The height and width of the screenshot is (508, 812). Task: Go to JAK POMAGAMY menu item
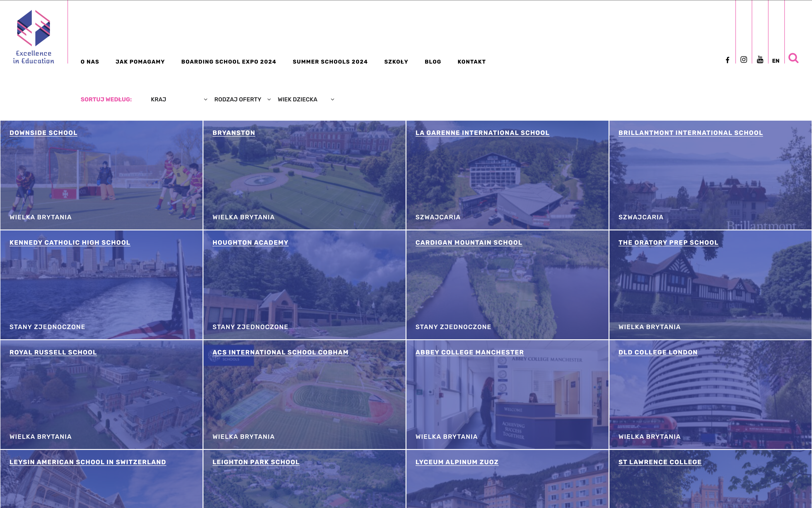pos(140,62)
